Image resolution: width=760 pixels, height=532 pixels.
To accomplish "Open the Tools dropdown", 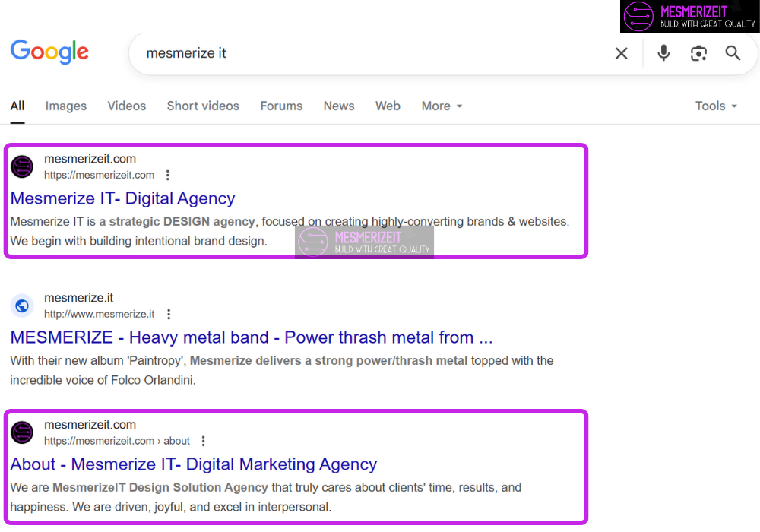I will [x=716, y=106].
